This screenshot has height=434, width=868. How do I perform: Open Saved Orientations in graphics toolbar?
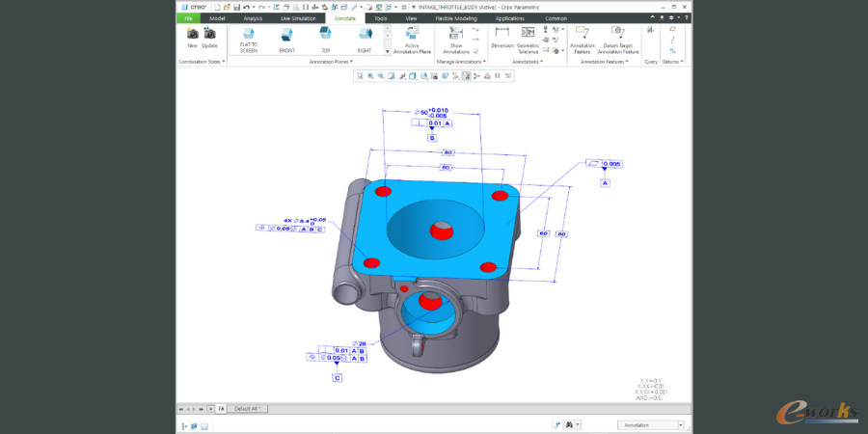pos(423,76)
